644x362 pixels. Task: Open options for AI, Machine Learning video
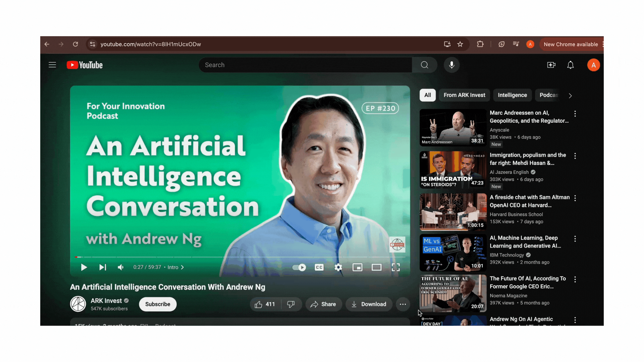click(x=575, y=239)
